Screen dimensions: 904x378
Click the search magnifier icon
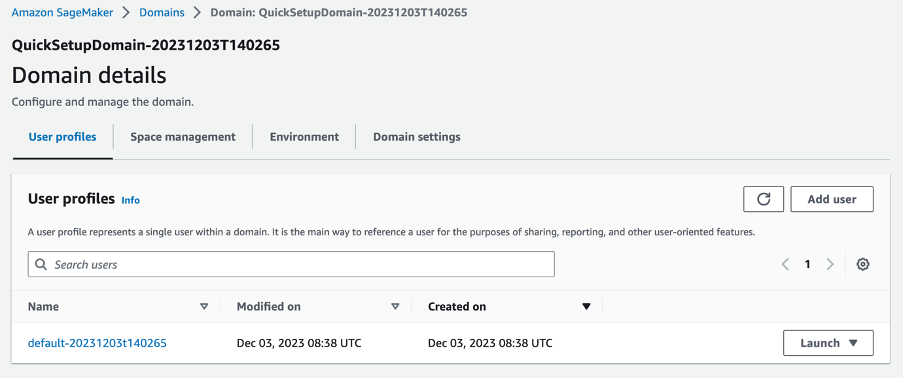(x=40, y=264)
